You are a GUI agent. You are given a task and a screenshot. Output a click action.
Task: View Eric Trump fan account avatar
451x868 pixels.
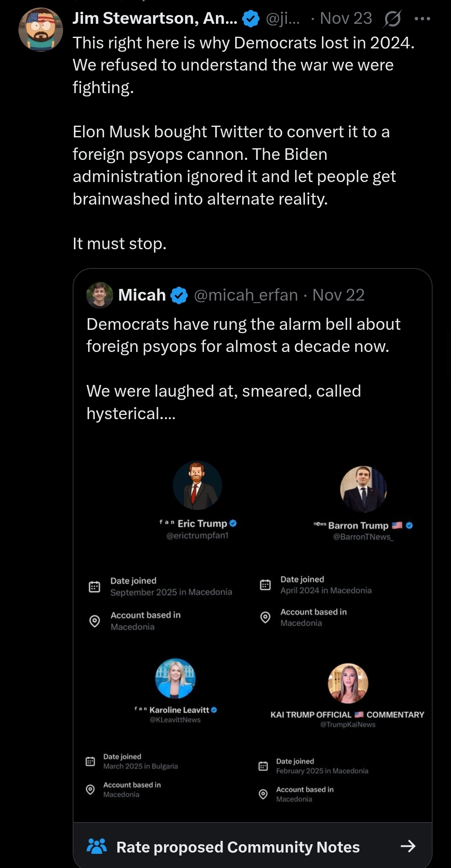[x=197, y=485]
